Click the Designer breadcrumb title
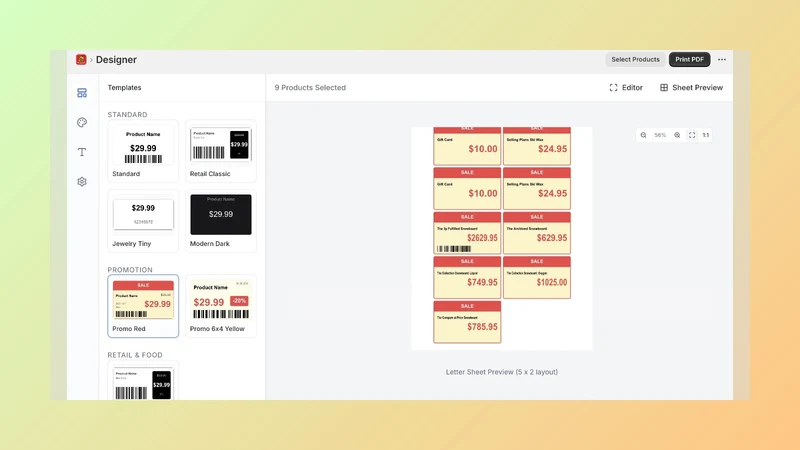This screenshot has height=450, width=800. pyautogui.click(x=116, y=60)
